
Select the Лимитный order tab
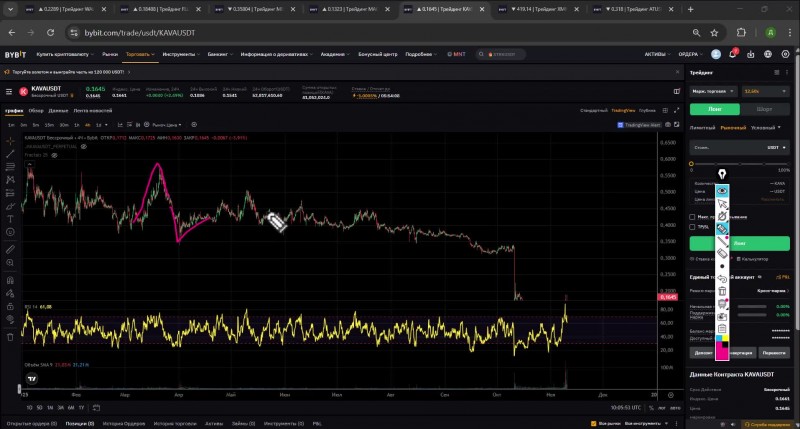[x=702, y=128]
